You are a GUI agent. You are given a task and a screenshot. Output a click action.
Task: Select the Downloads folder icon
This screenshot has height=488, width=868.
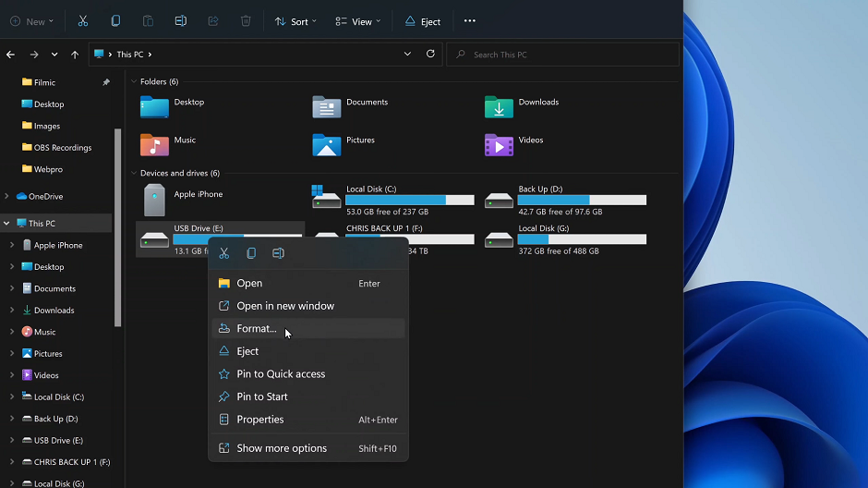(499, 107)
